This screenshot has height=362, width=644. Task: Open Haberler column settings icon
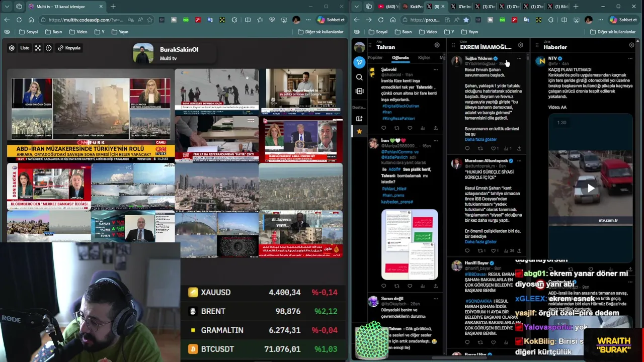pos(631,45)
